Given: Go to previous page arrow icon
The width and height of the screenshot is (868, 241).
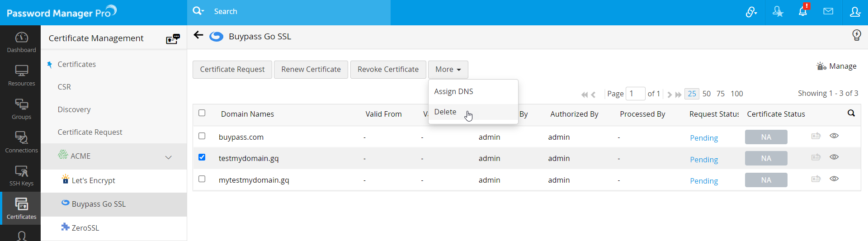Looking at the screenshot, I should [594, 95].
